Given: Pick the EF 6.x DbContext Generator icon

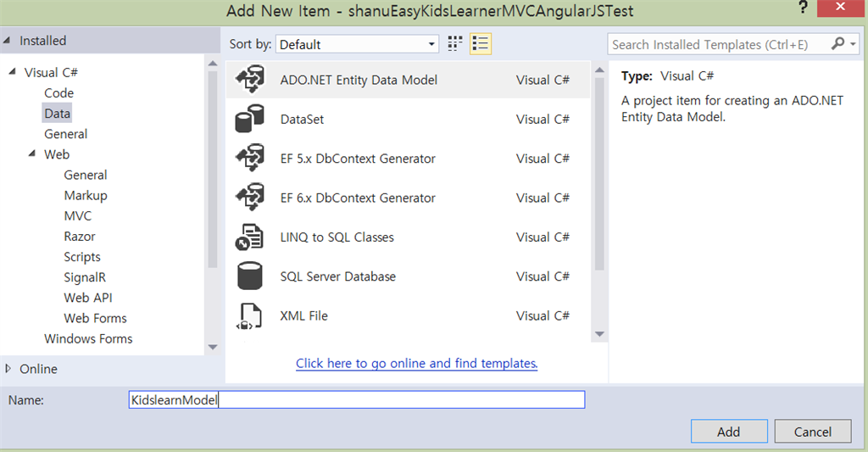Looking at the screenshot, I should tap(249, 198).
